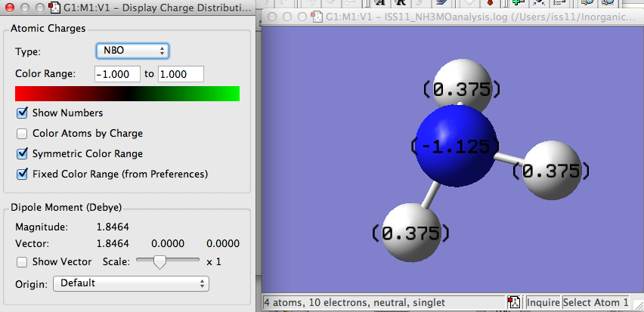Click the document icon in the NH3MOanalysis.log window title
This screenshot has width=644, height=312.
(317, 17)
